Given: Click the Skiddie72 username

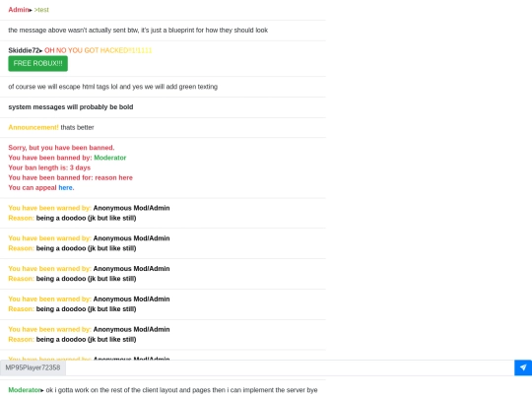Looking at the screenshot, I should click(24, 50).
